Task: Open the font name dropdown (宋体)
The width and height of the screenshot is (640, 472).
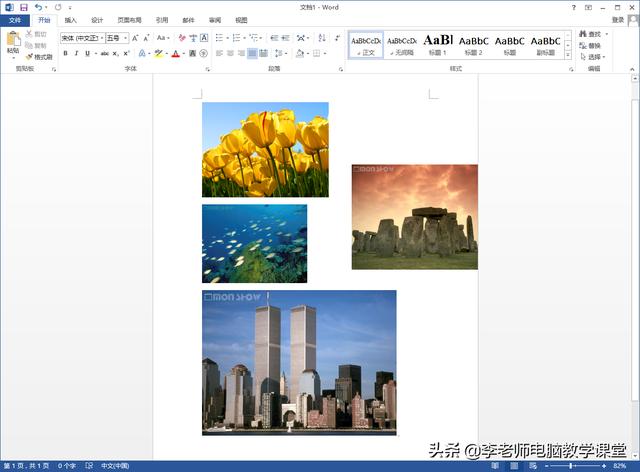Action: (x=102, y=38)
